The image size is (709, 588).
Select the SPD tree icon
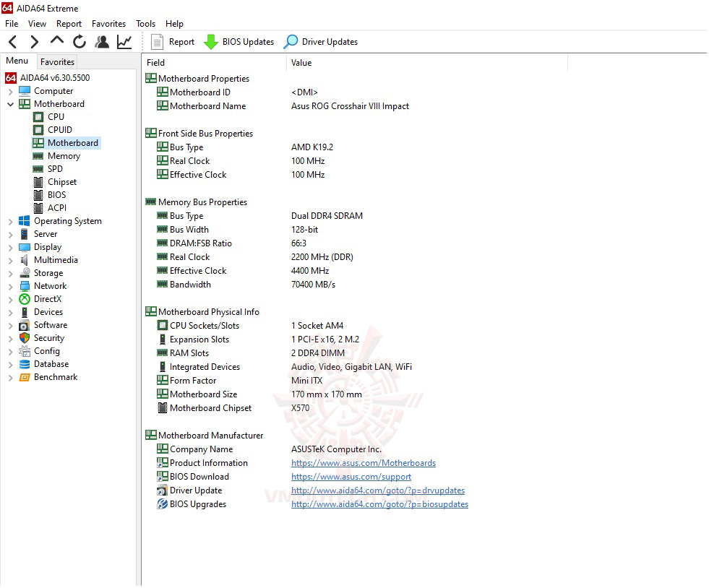(38, 169)
